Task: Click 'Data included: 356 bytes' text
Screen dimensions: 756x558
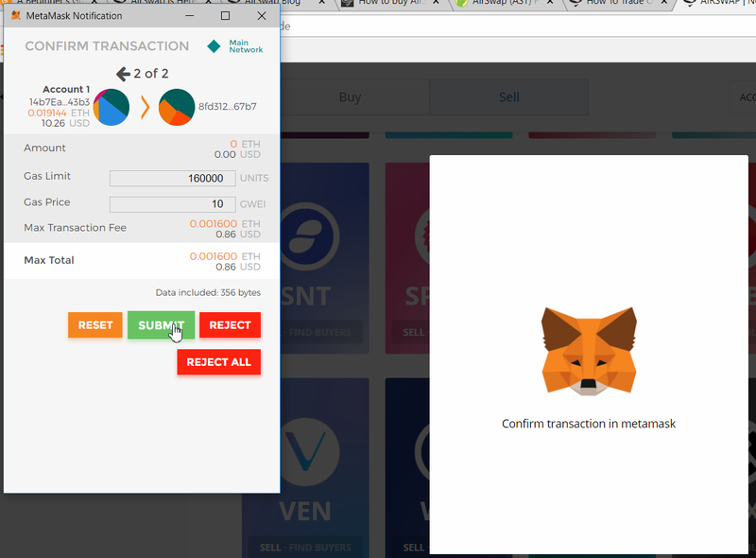Action: click(x=208, y=292)
